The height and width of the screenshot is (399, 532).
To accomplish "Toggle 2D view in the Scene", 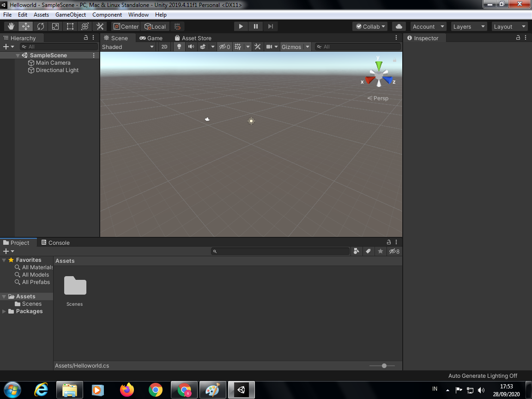I will pyautogui.click(x=164, y=47).
